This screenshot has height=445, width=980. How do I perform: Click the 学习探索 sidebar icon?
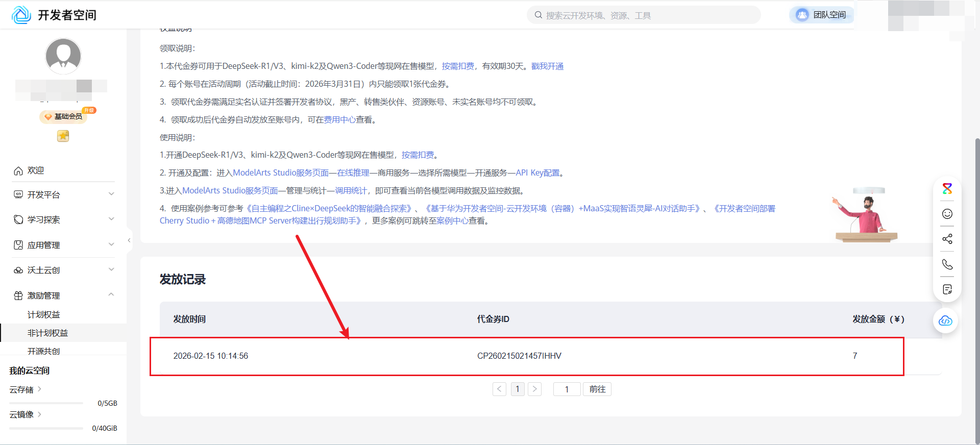18,219
